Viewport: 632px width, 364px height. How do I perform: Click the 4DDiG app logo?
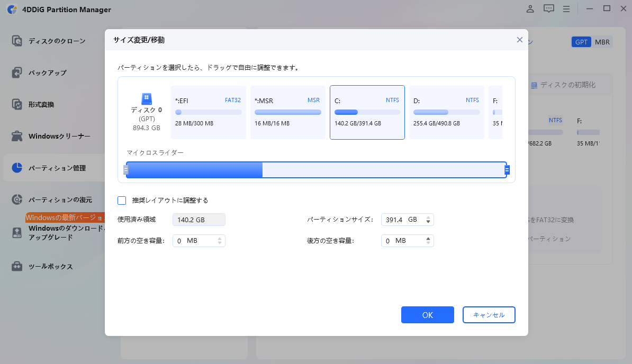(12, 10)
